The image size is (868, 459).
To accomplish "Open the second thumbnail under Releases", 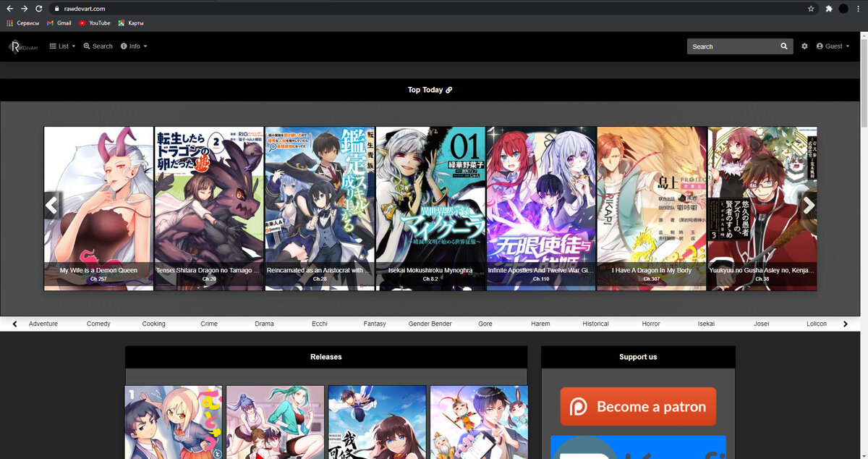I will tap(276, 422).
